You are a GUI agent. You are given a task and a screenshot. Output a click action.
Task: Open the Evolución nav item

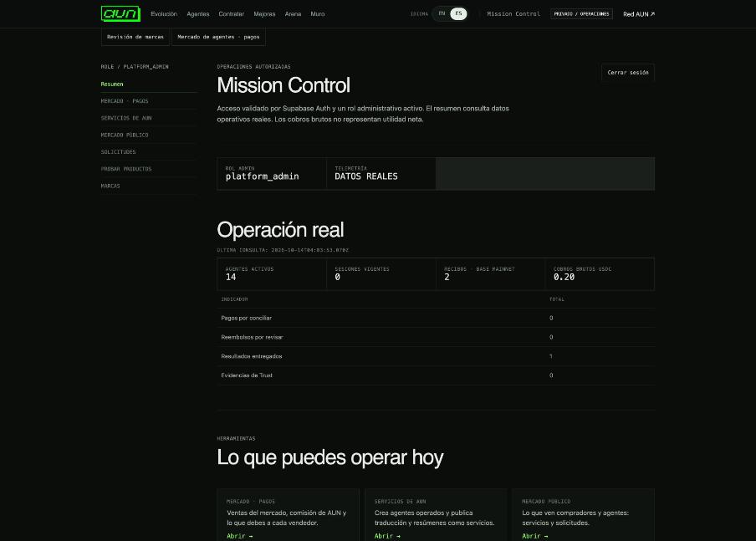pos(164,14)
